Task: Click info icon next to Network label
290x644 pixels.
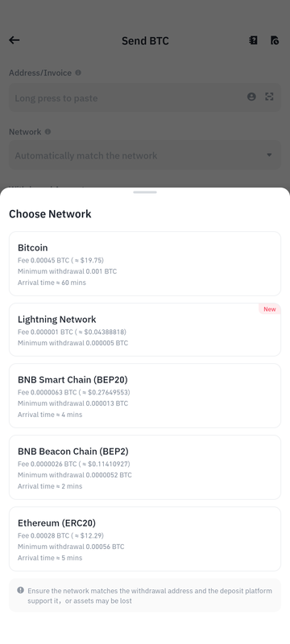Action: coord(48,132)
